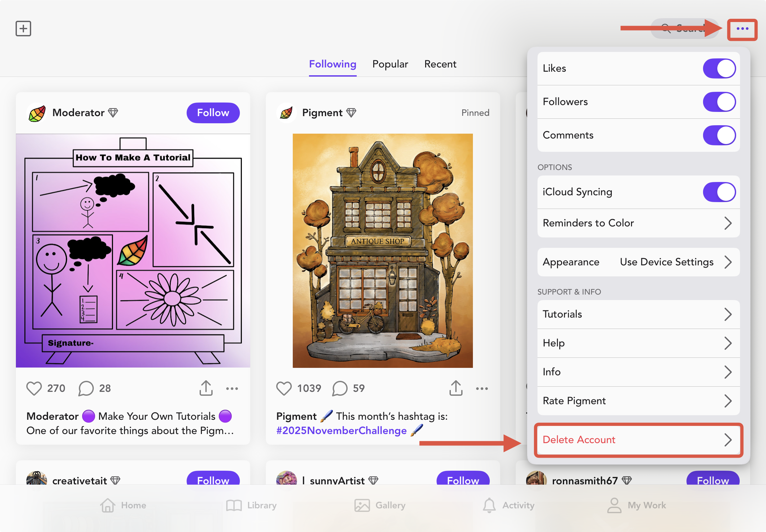
Task: Open more options on Moderator's post
Action: pyautogui.click(x=232, y=389)
